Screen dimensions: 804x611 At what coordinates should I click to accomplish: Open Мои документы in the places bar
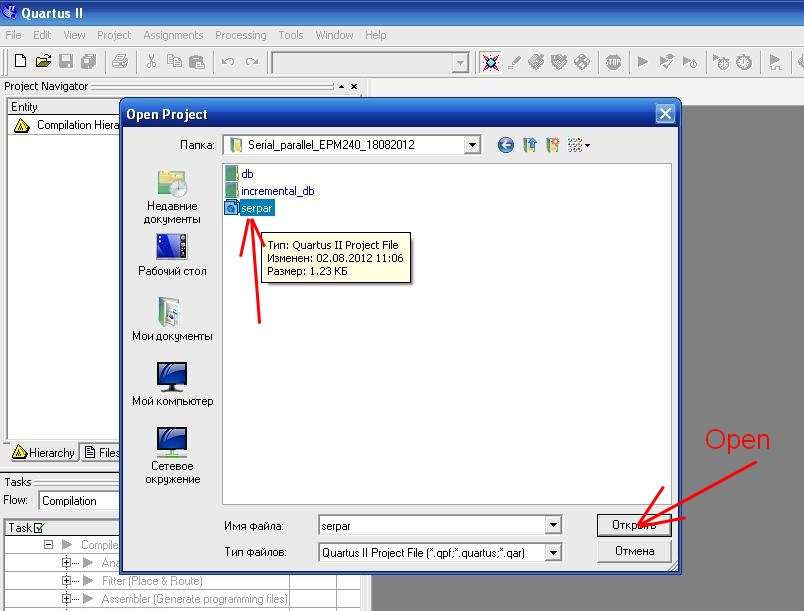tap(172, 319)
